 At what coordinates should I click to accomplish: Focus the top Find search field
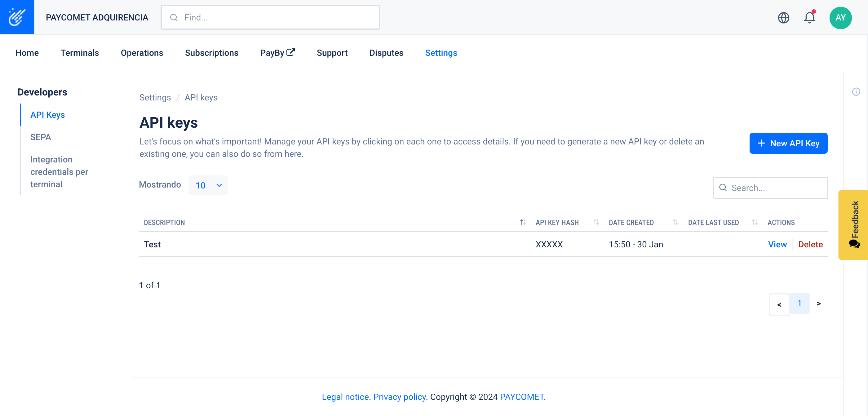pyautogui.click(x=270, y=18)
